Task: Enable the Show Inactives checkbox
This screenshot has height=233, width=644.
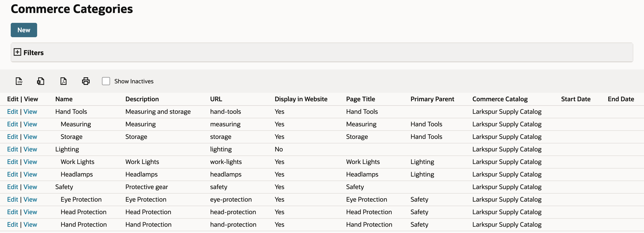Action: pyautogui.click(x=106, y=81)
